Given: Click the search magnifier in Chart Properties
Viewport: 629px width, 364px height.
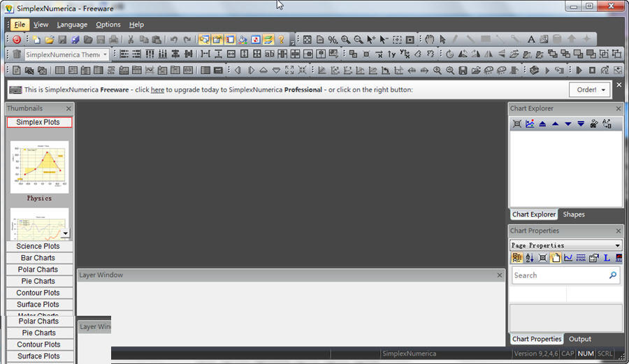Looking at the screenshot, I should tap(612, 275).
